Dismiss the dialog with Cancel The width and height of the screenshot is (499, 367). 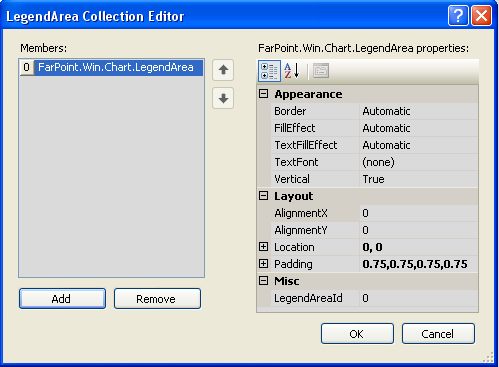[438, 334]
